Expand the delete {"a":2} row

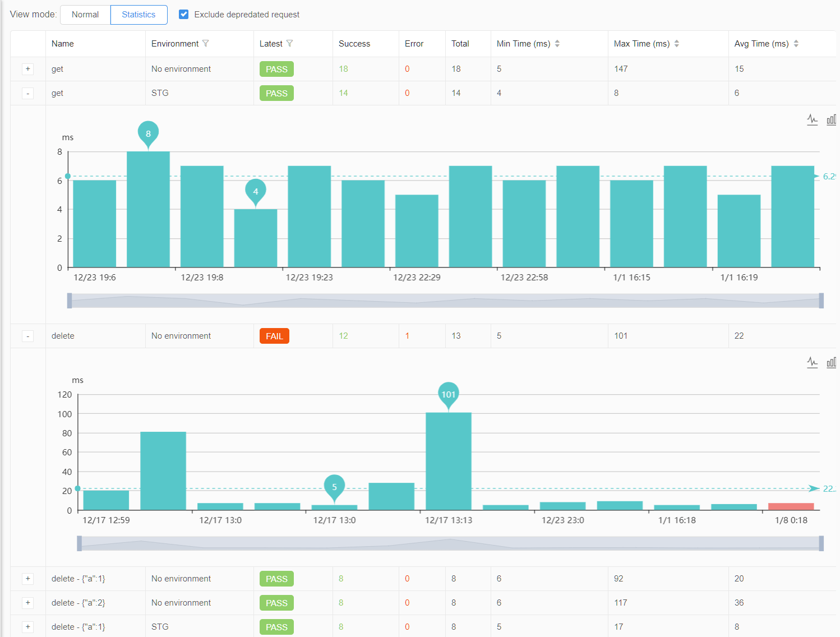[27, 603]
